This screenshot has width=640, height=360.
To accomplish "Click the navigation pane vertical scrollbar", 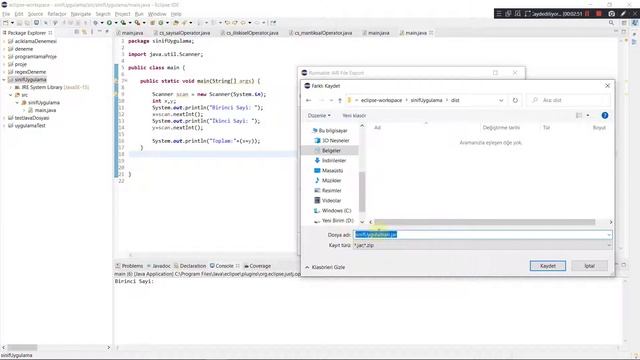I will [362, 192].
